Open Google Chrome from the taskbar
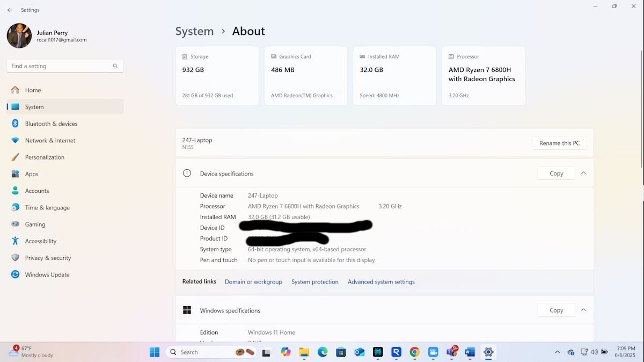The width and height of the screenshot is (644, 362). [415, 352]
